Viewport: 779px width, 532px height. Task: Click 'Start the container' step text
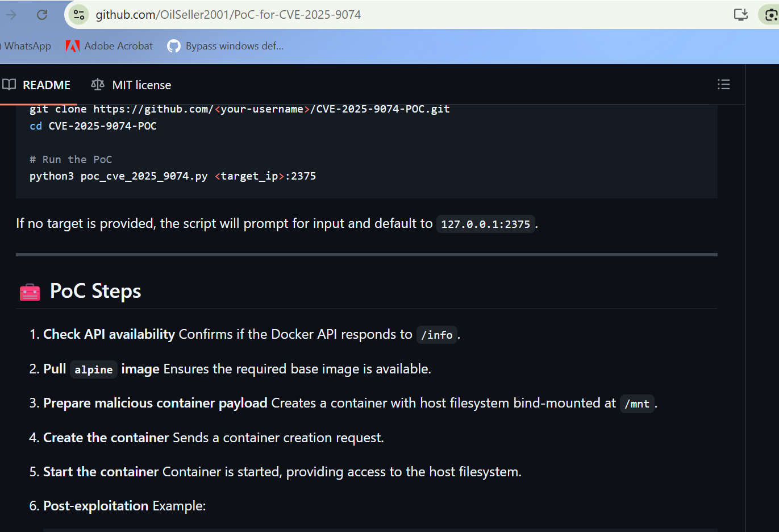pos(101,472)
